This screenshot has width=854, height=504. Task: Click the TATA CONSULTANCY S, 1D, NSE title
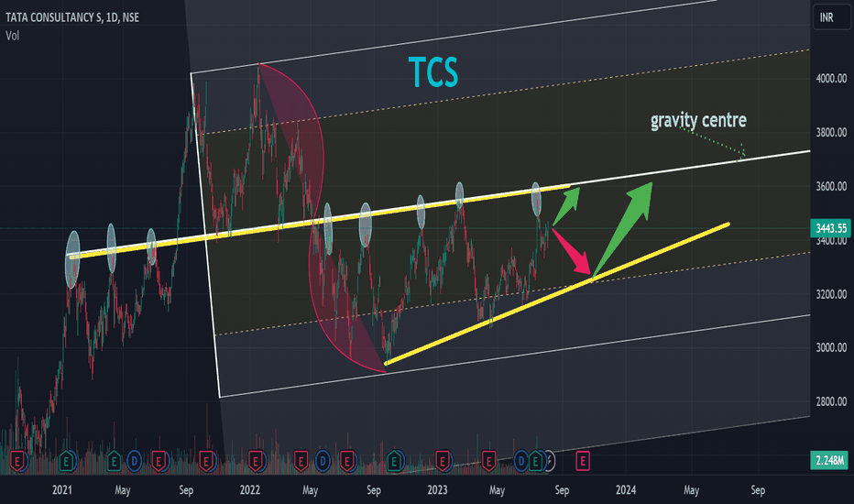coord(71,17)
